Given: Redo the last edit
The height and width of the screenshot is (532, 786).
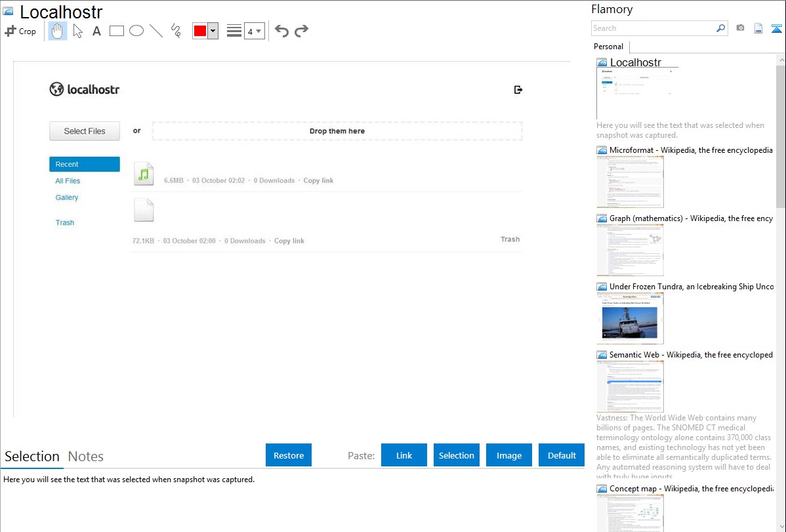Looking at the screenshot, I should (301, 31).
